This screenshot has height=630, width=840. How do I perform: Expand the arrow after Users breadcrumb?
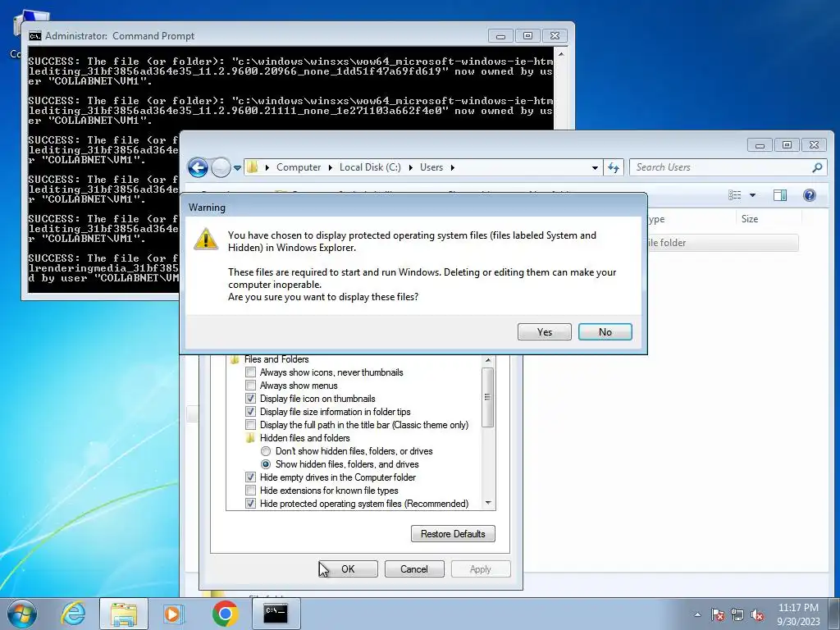tap(453, 167)
